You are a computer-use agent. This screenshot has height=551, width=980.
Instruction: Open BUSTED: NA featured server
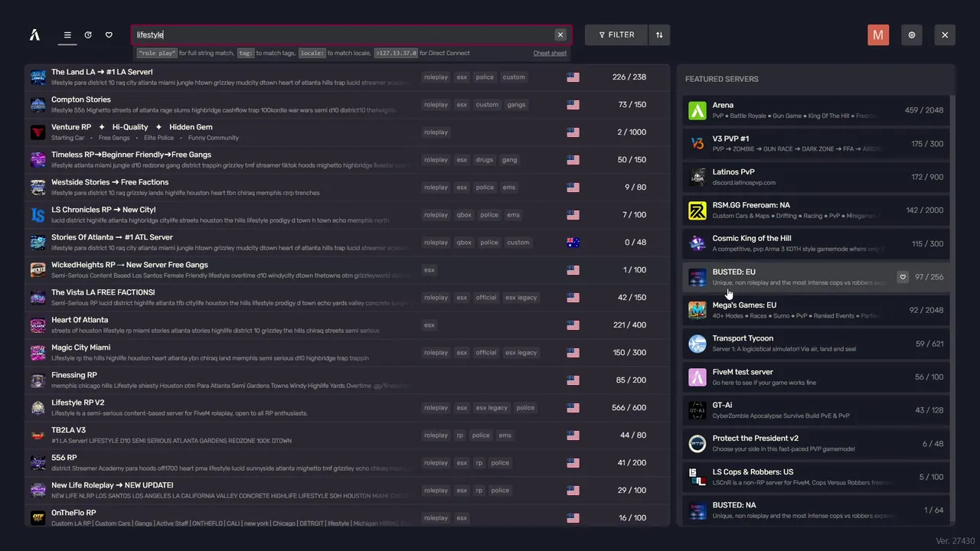tap(816, 510)
